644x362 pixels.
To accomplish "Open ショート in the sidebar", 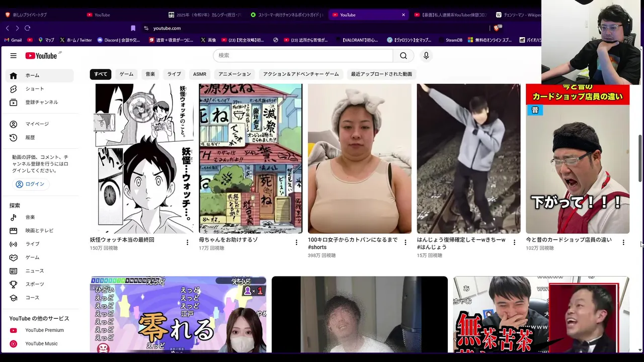I will click(x=39, y=89).
